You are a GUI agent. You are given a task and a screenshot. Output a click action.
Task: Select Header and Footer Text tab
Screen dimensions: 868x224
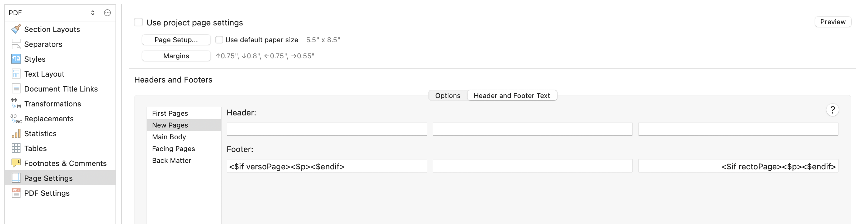(512, 95)
